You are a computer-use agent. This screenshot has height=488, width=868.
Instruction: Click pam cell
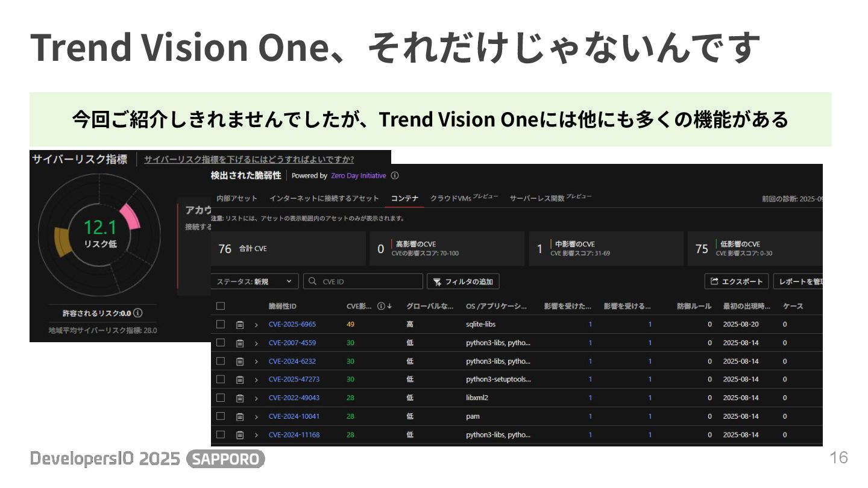click(x=473, y=416)
